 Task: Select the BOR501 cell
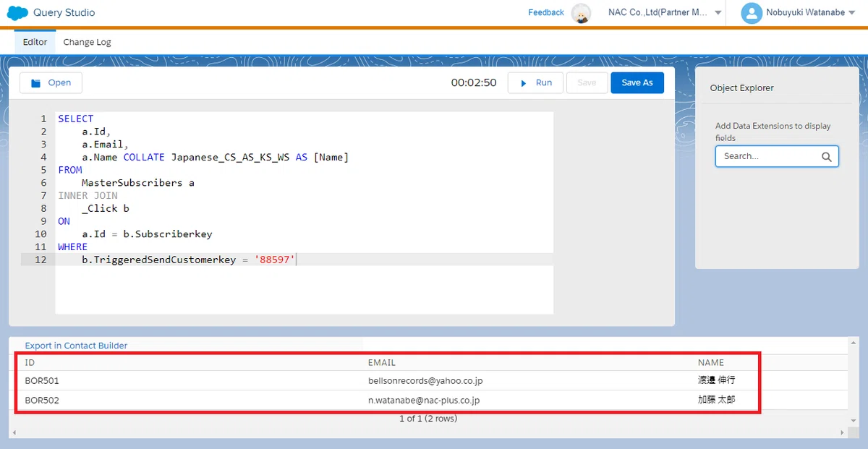coord(42,380)
